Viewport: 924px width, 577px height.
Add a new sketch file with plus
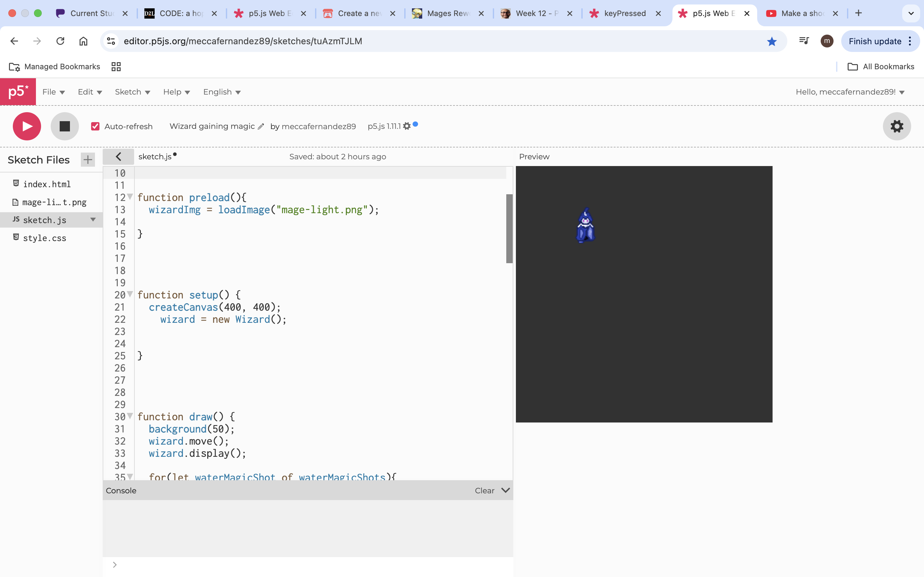click(88, 160)
